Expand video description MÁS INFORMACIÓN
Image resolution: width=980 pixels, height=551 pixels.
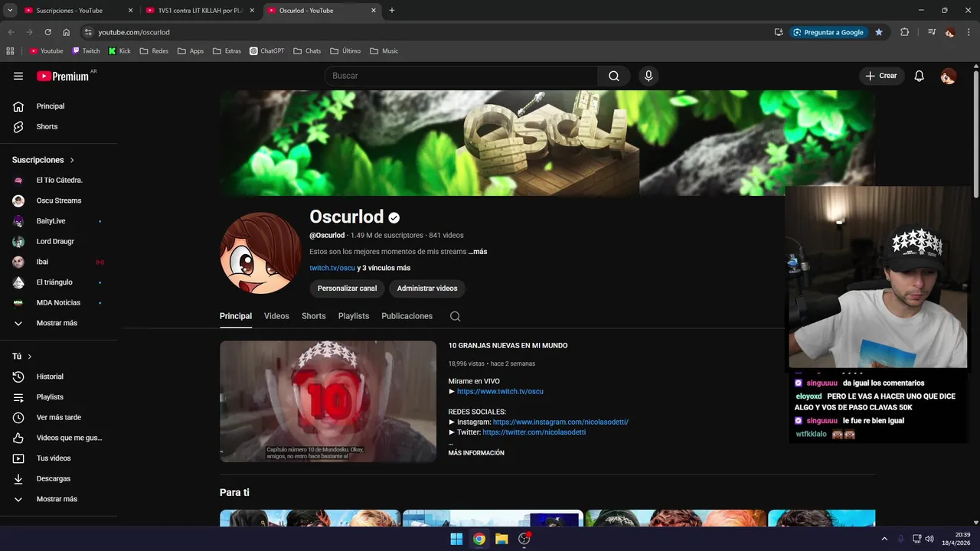tap(476, 453)
